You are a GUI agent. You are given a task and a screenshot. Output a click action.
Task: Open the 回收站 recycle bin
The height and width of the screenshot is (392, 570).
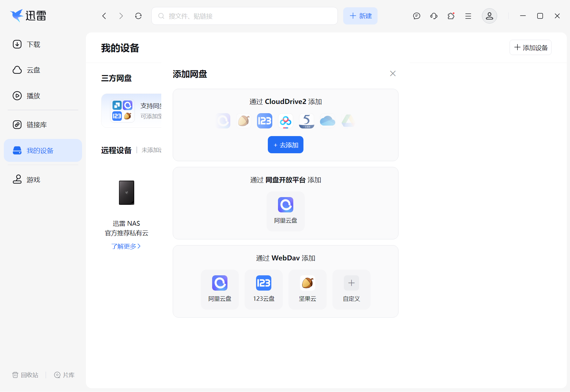click(25, 375)
